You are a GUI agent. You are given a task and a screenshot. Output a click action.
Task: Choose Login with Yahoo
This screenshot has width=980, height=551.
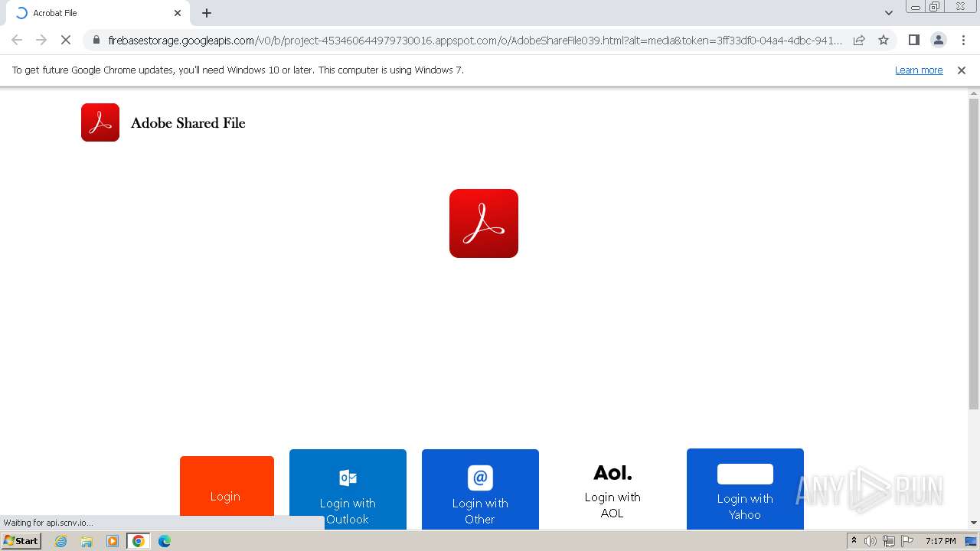pyautogui.click(x=745, y=489)
